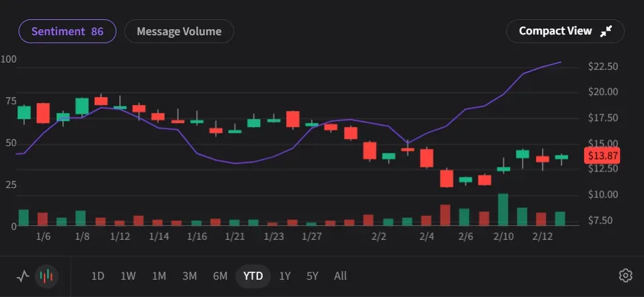Display the All time range
644x297 pixels.
[x=340, y=276]
